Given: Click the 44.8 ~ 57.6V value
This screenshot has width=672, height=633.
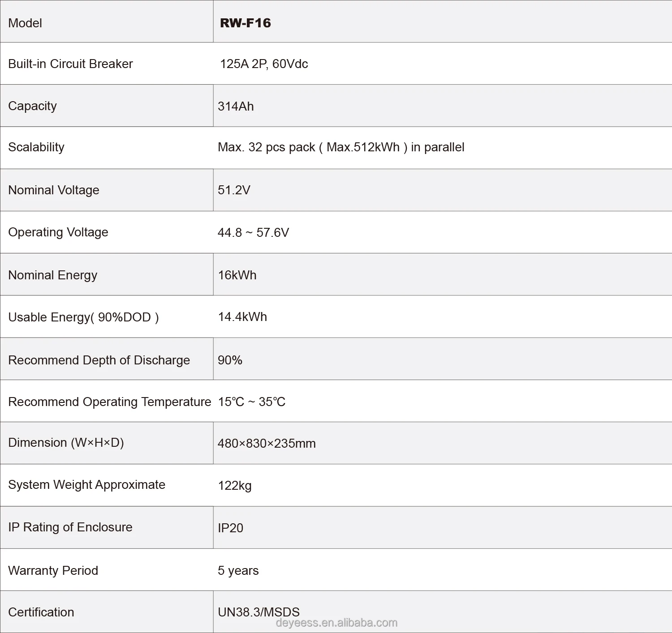Looking at the screenshot, I should (x=253, y=232).
